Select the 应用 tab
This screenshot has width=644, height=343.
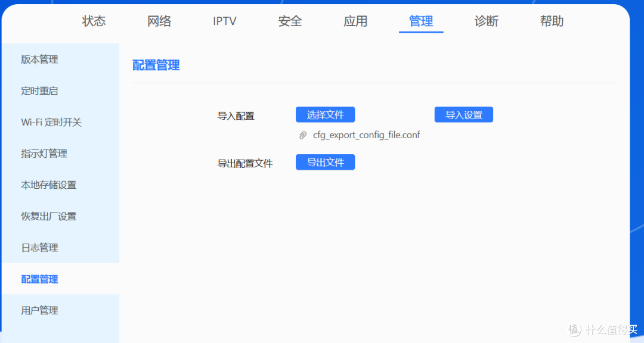(x=355, y=21)
